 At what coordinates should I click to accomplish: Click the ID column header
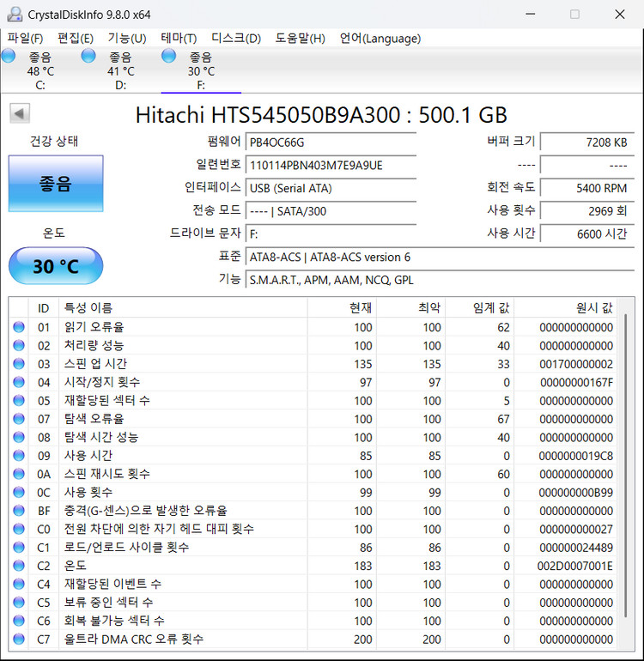pos(44,307)
